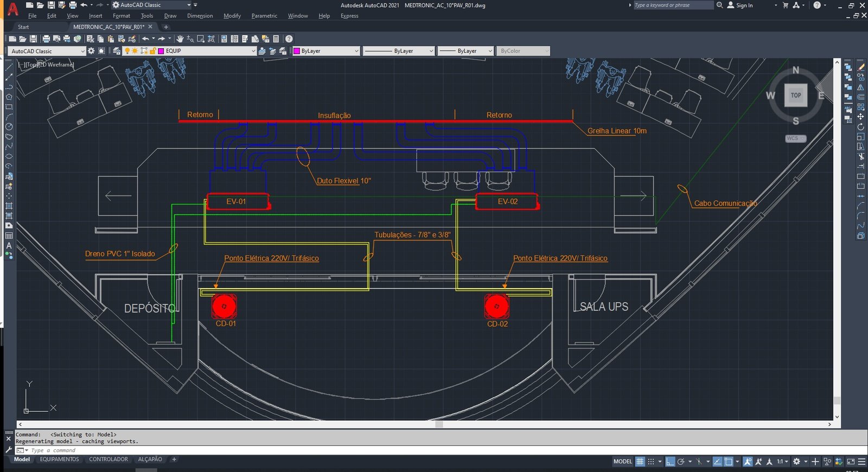Open the Plot printer icon
Image resolution: width=868 pixels, height=472 pixels.
[x=46, y=39]
